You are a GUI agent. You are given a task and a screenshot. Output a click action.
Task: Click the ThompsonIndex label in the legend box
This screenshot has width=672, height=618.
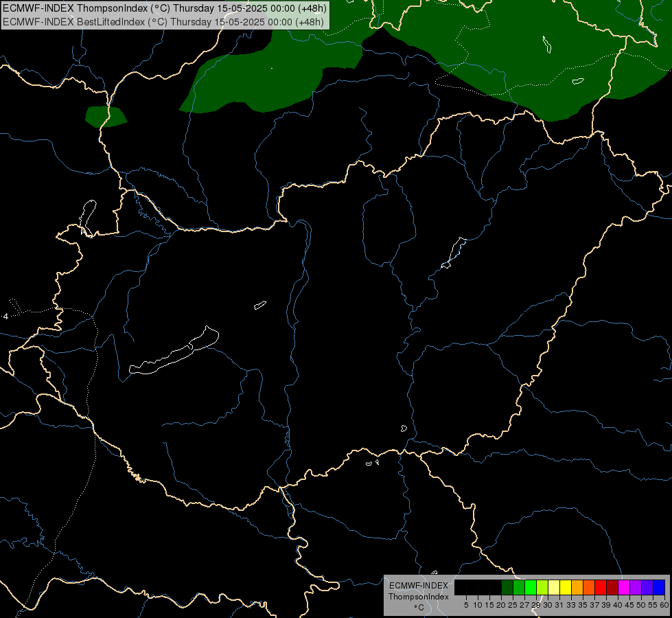pos(418,597)
